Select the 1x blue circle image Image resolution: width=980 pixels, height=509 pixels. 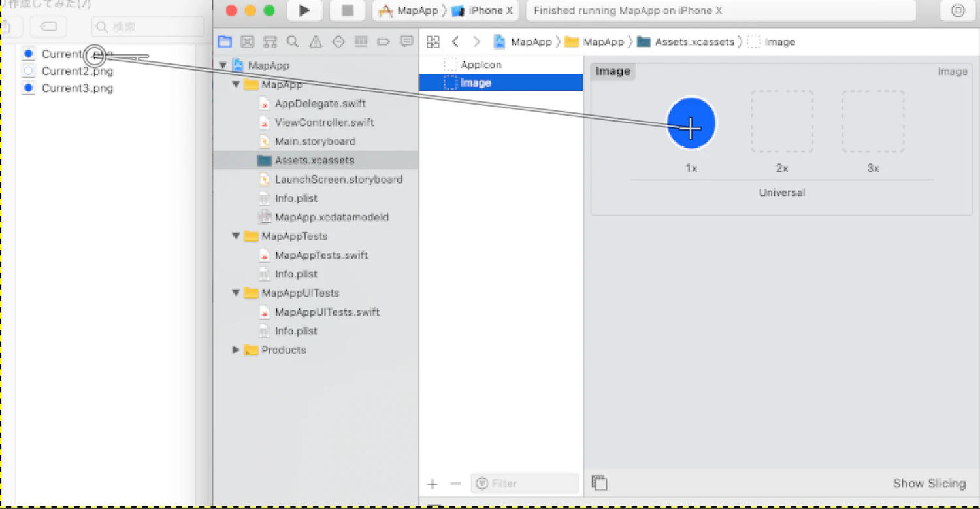[691, 123]
